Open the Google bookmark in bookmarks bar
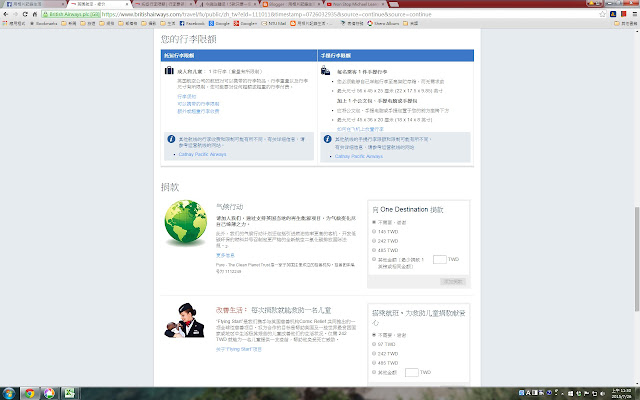 (219, 23)
